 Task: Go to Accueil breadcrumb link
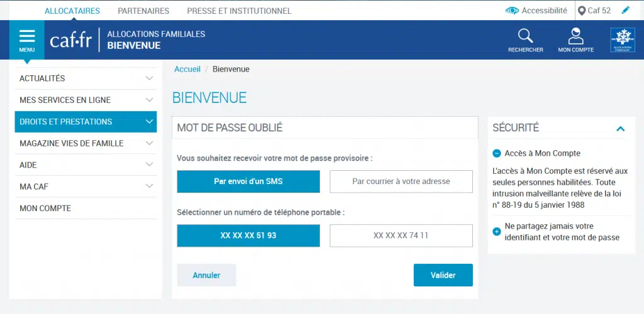[187, 69]
